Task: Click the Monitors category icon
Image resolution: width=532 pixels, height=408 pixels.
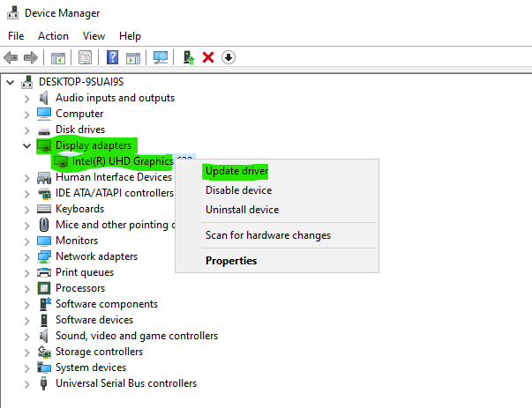Action: tap(44, 241)
